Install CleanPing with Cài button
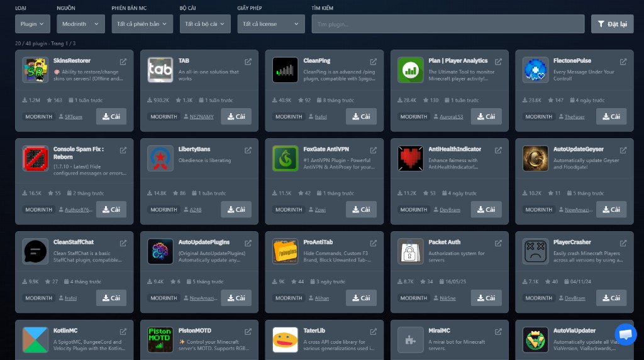The width and height of the screenshot is (644, 360). pos(361,117)
